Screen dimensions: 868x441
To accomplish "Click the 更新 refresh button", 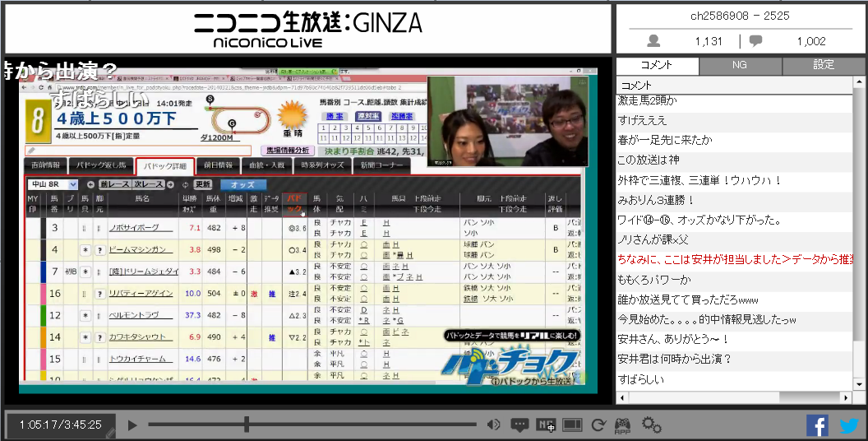I will (x=202, y=184).
